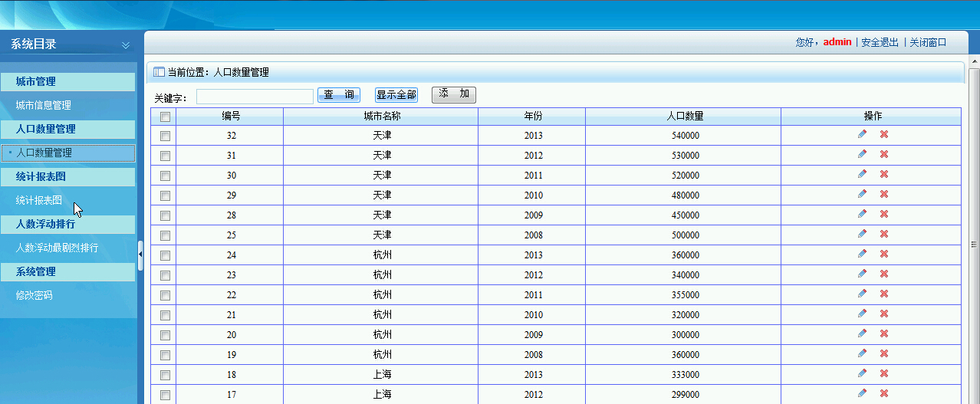Delete record number 20
The width and height of the screenshot is (980, 404).
click(883, 333)
